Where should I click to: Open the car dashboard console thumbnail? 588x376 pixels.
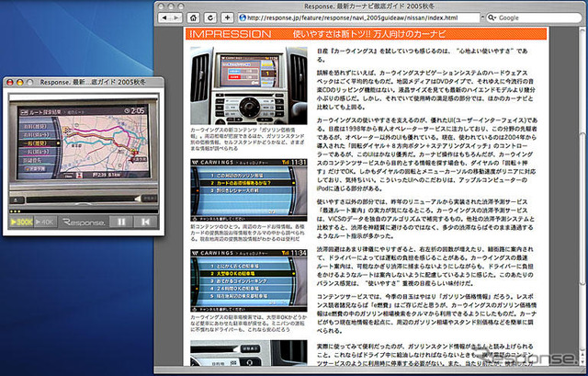249,85
